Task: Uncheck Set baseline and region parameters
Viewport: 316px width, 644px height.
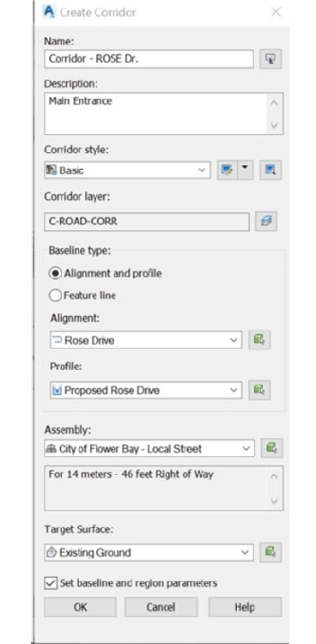Action: (51, 583)
